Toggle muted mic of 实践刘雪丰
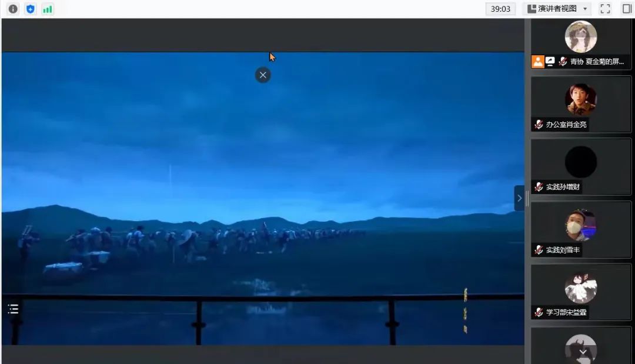The height and width of the screenshot is (364, 635). click(539, 250)
